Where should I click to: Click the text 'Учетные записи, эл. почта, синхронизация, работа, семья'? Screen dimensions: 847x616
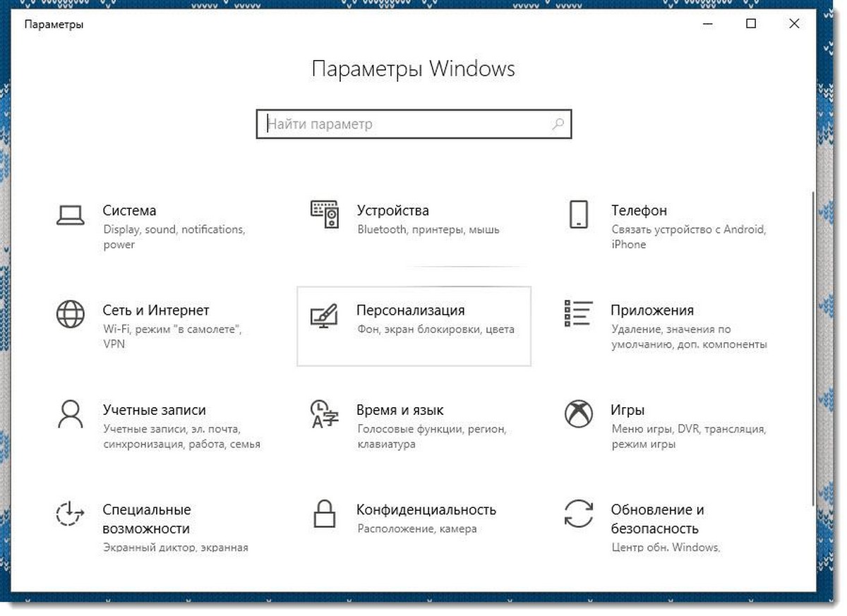[181, 437]
